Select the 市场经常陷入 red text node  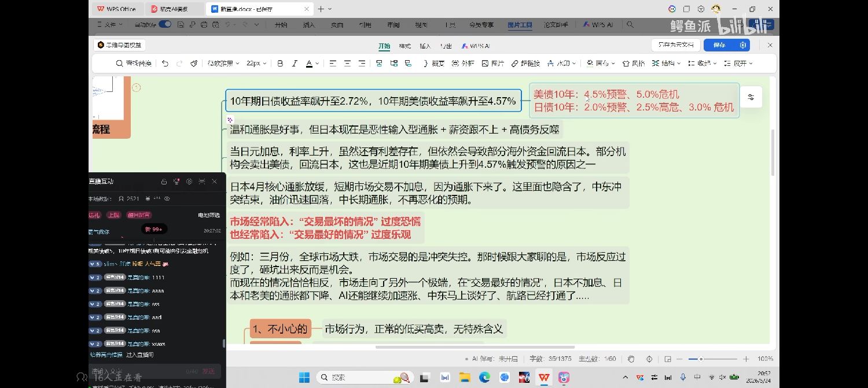(325, 228)
